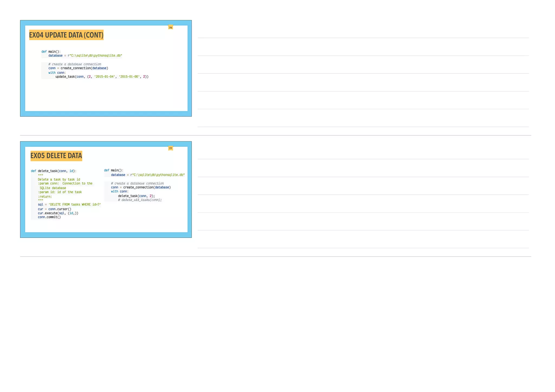Click '# create a database connection' comment in slide 76
Image resolution: width=555 pixels, height=392 pixels.
(75, 64)
